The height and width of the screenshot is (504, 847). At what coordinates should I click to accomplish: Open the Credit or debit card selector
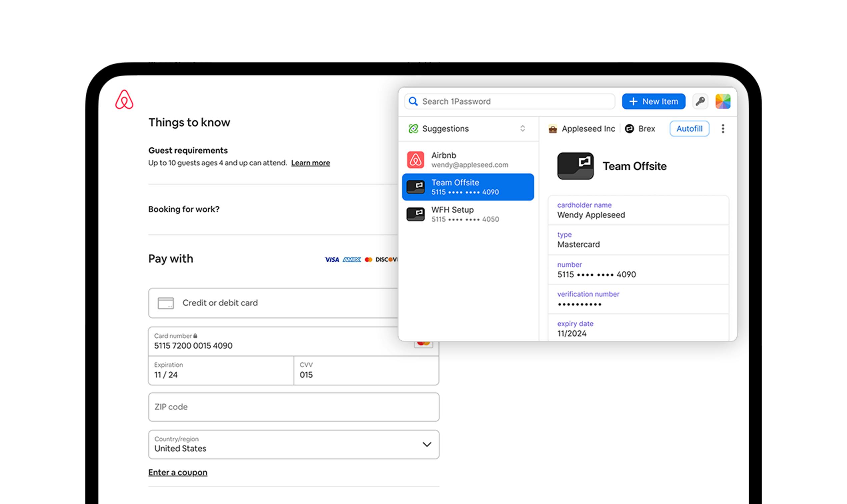pos(273,303)
